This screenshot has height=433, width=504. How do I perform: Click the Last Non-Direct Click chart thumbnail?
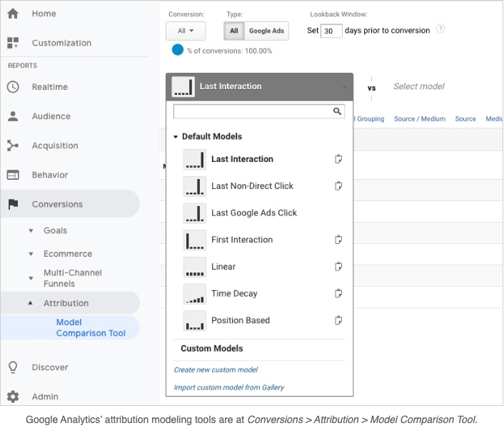pos(195,186)
